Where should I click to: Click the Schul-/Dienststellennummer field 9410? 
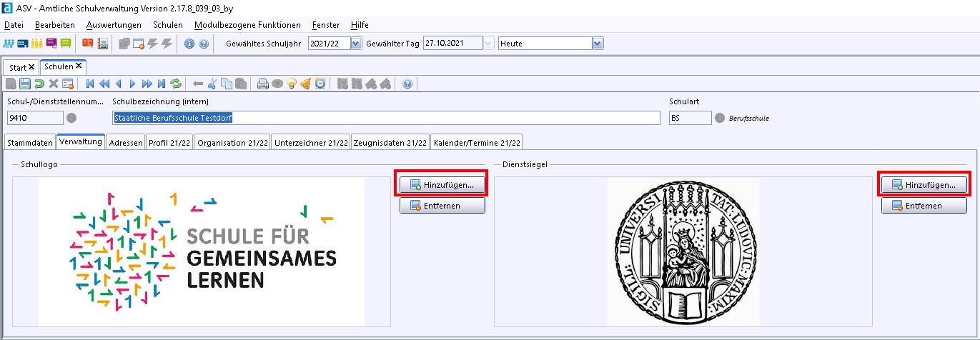click(35, 118)
